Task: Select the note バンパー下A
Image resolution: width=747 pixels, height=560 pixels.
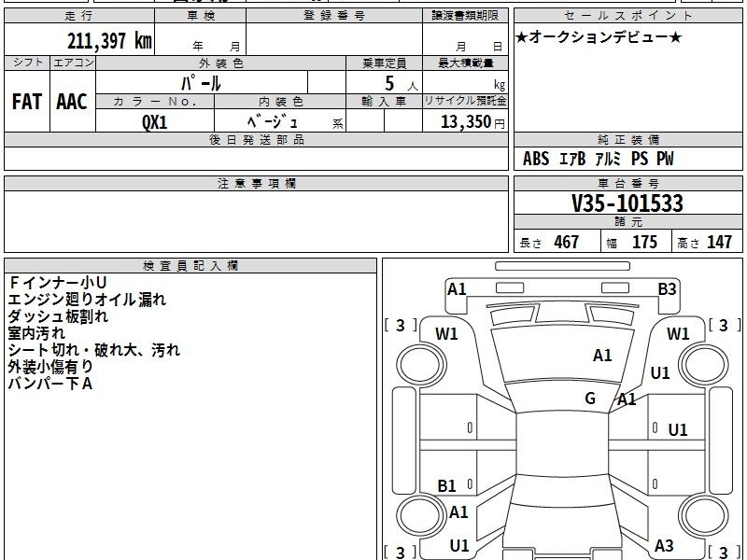Action: [50, 384]
